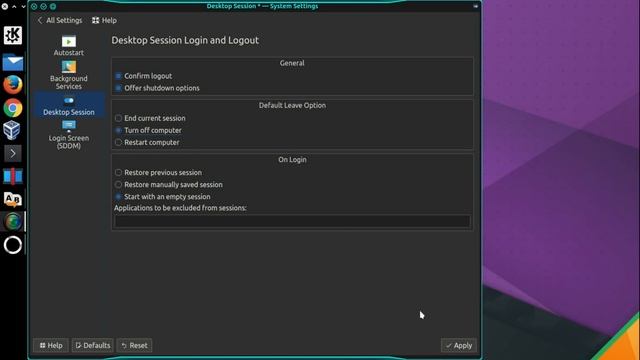Open Firefox from the dock
The width and height of the screenshot is (640, 360).
[x=13, y=85]
